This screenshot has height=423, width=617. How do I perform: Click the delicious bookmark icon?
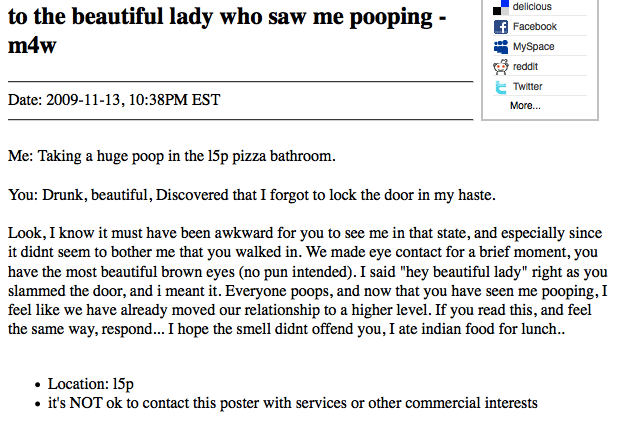click(501, 7)
